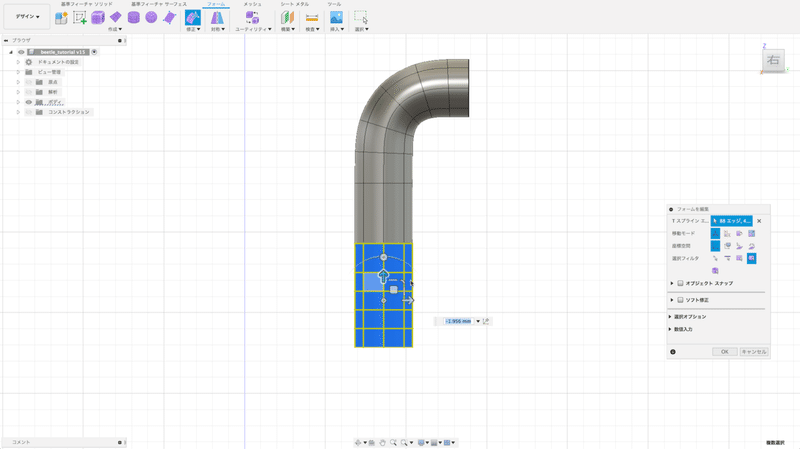Image resolution: width=800 pixels, height=449 pixels.
Task: Select face filter in 選択フィルタ row
Action: 739,259
